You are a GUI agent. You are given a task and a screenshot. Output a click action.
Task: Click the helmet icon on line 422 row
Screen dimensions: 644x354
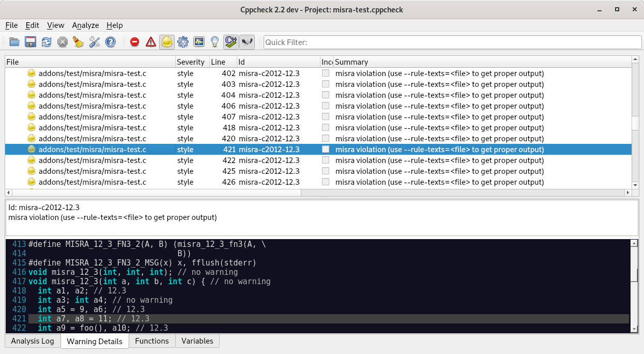32,160
